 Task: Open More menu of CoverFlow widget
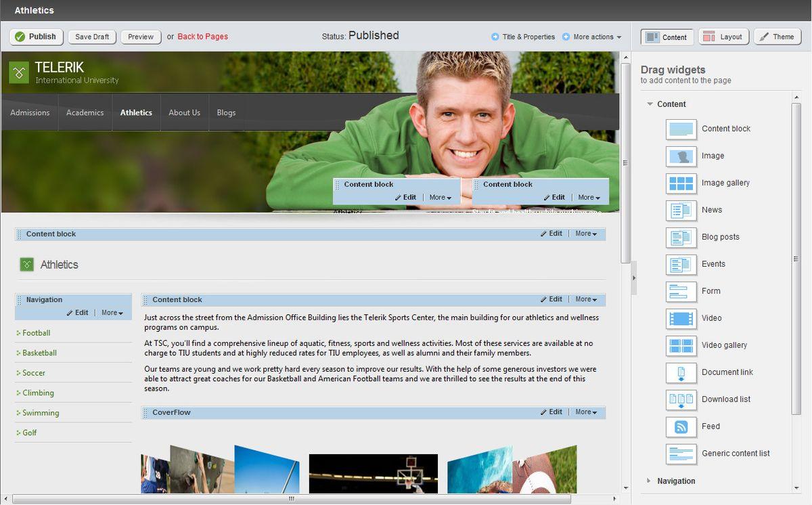[586, 412]
